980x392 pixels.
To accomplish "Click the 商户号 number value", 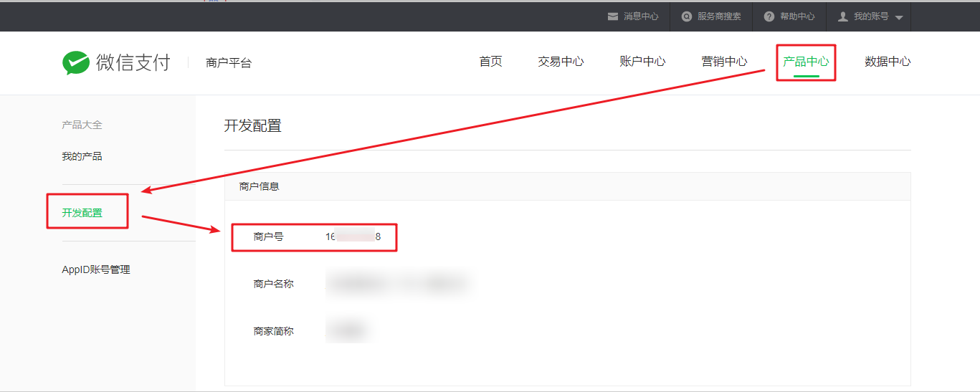I will [x=353, y=236].
